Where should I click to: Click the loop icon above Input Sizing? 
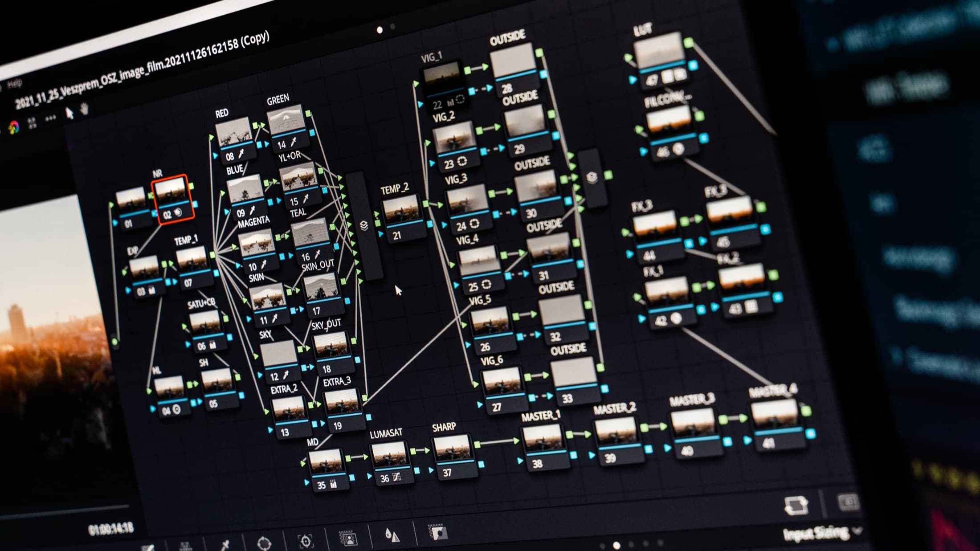pyautogui.click(x=796, y=506)
